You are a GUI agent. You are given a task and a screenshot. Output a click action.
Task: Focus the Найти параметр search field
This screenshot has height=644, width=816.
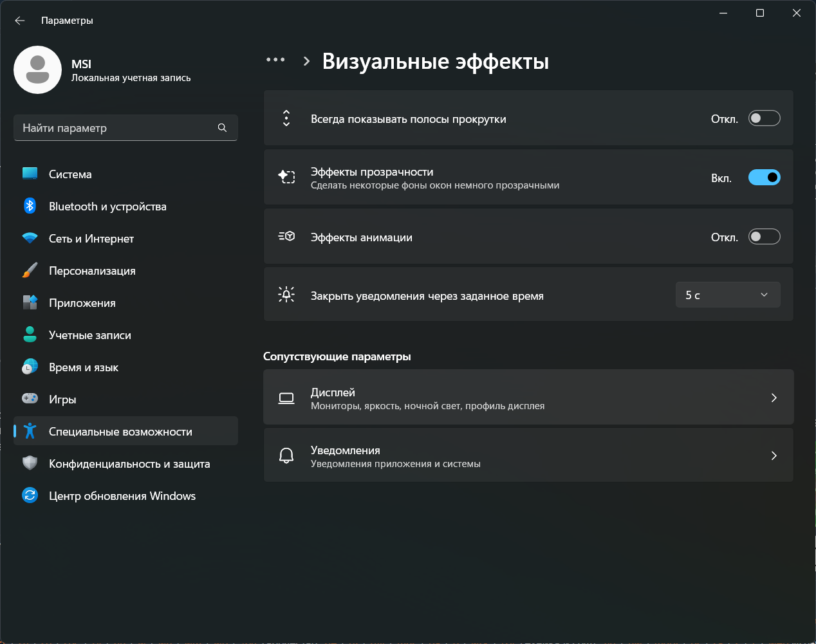116,128
